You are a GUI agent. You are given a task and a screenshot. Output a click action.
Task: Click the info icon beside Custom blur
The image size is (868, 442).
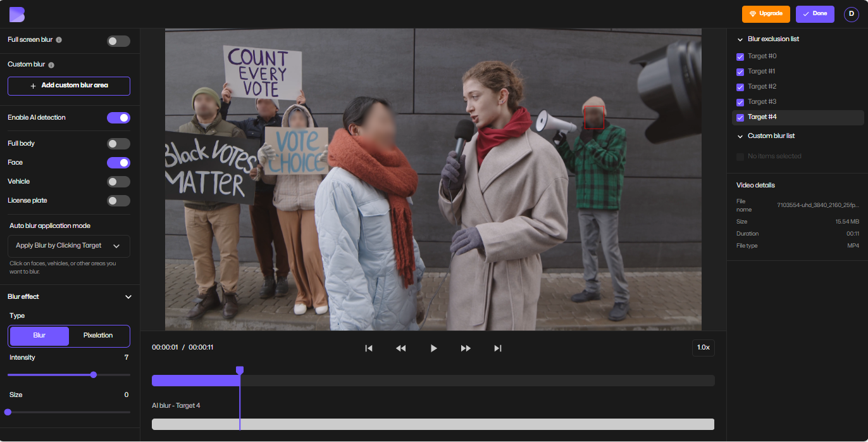[x=51, y=65]
